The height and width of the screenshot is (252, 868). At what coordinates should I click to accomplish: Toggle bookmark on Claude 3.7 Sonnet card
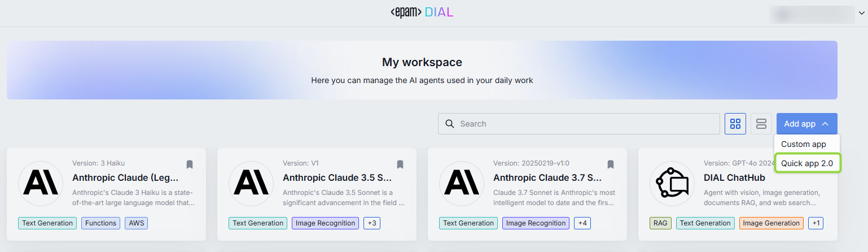tap(611, 164)
